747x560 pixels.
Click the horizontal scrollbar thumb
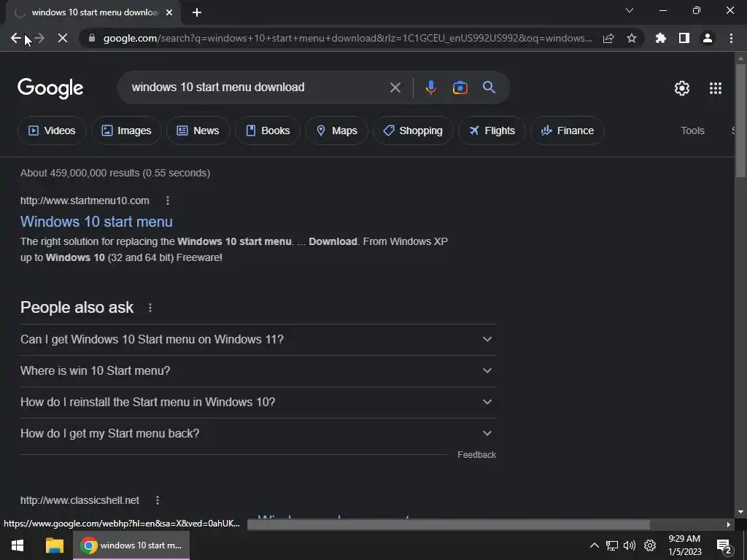(x=449, y=524)
